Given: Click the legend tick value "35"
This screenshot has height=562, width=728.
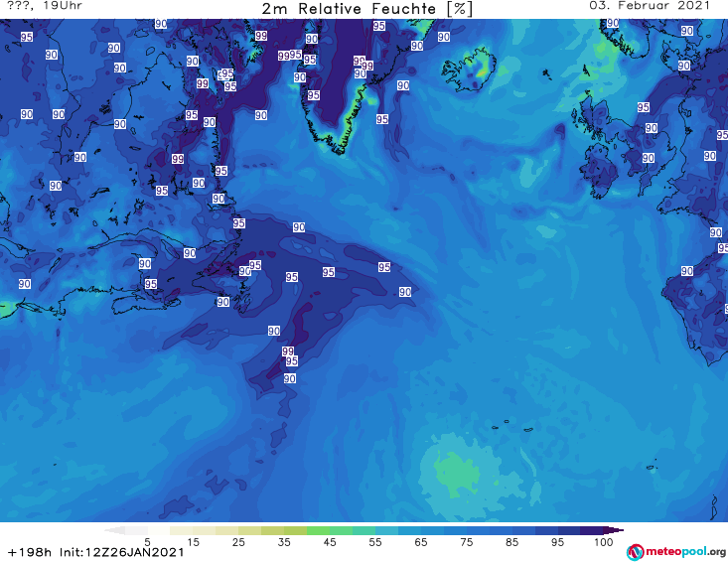Looking at the screenshot, I should pyautogui.click(x=284, y=542).
